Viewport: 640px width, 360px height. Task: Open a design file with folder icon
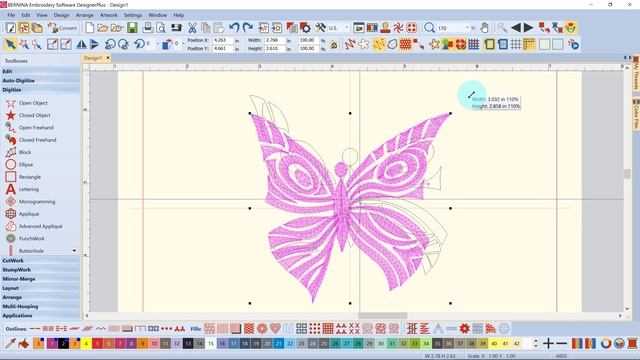coord(102,28)
